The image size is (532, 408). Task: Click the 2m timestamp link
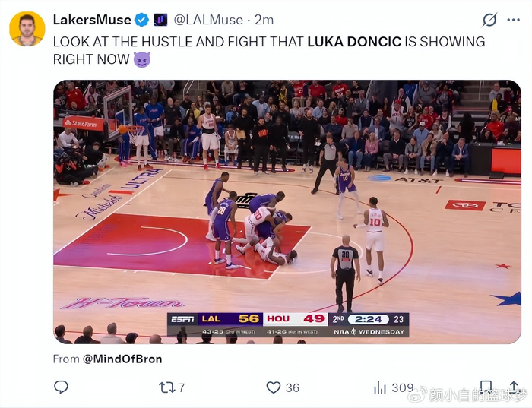(x=264, y=20)
